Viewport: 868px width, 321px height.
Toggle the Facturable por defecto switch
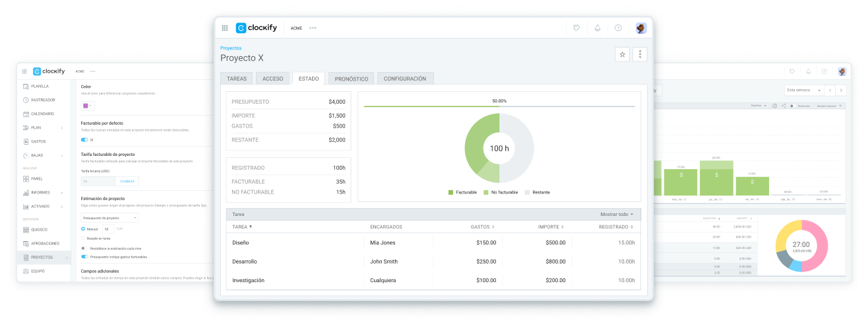pyautogui.click(x=84, y=140)
